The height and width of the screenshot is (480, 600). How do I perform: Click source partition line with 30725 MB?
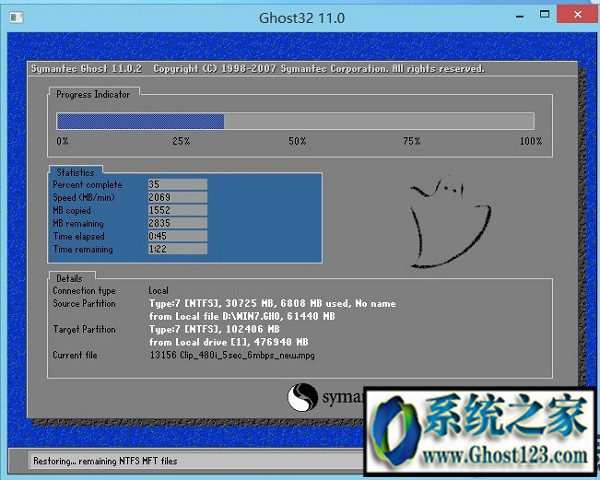pos(272,304)
